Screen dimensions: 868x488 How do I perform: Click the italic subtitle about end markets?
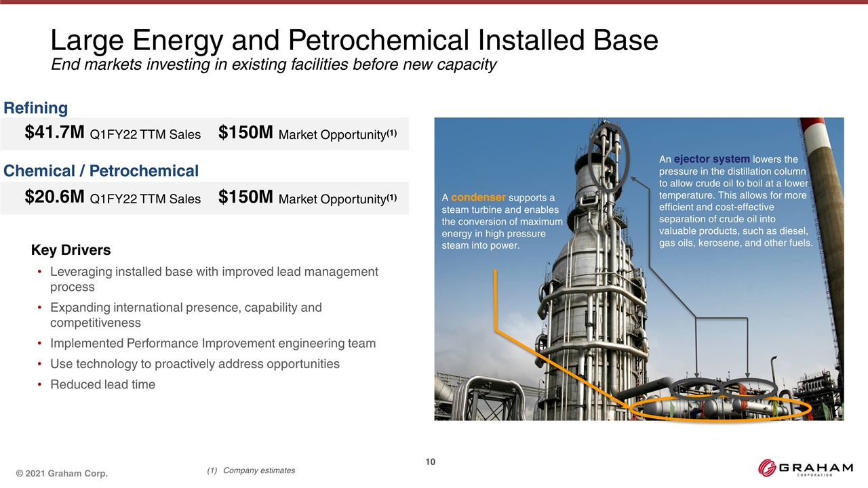click(274, 65)
